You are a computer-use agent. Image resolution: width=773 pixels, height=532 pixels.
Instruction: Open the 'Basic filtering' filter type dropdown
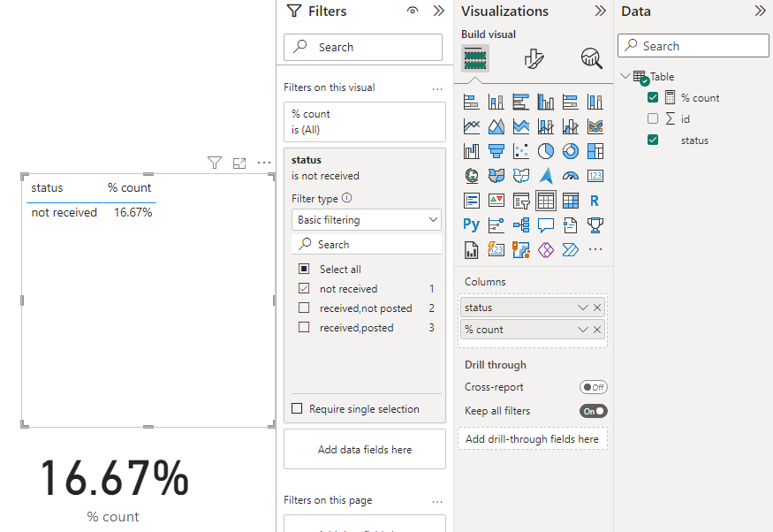click(x=367, y=220)
